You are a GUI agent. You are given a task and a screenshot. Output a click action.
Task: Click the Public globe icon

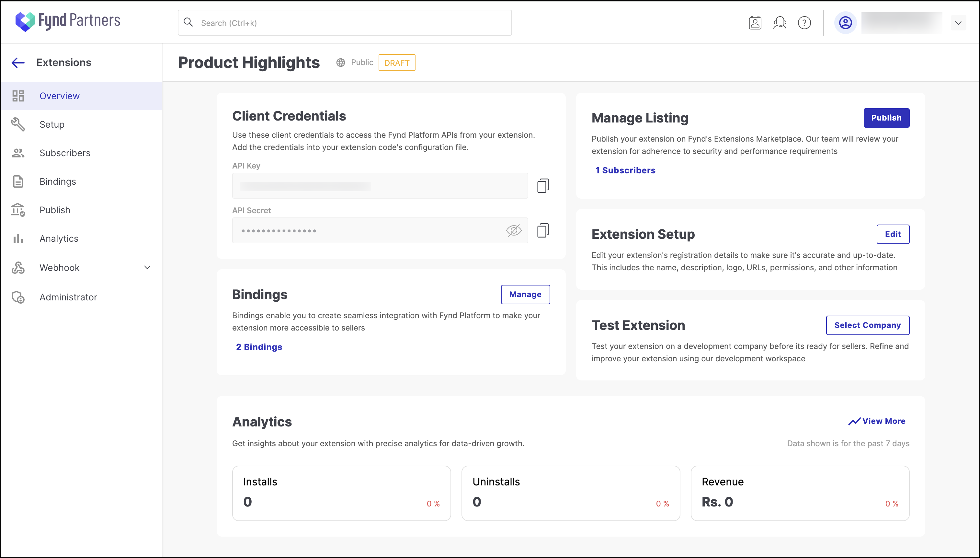[x=340, y=63]
